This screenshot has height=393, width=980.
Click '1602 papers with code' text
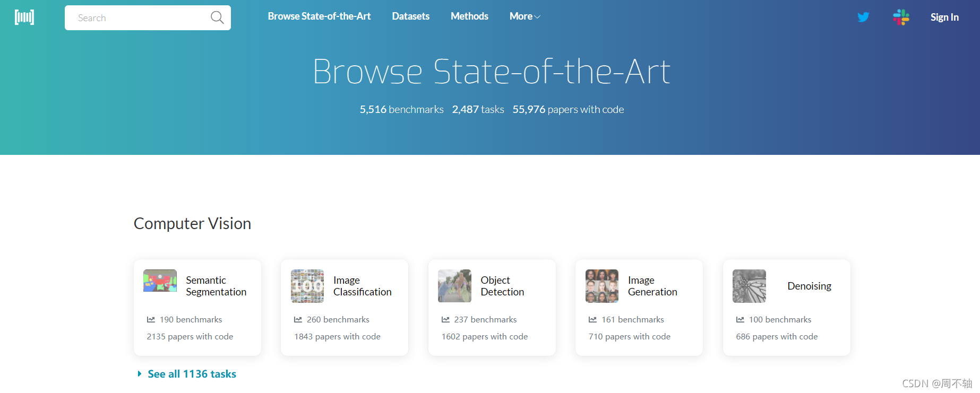tap(485, 336)
